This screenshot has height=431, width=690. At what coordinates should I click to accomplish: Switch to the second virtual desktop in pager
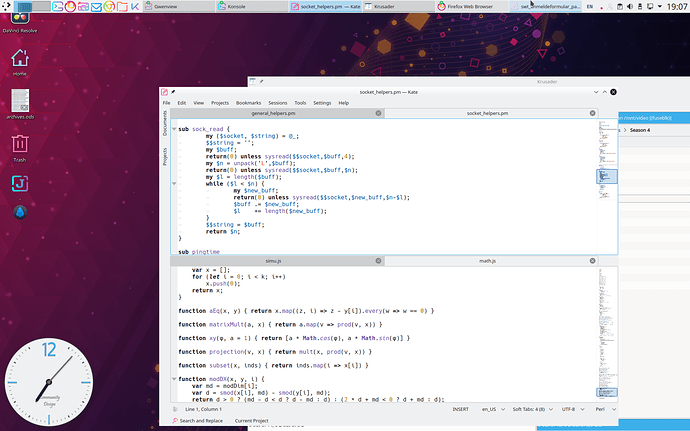tap(41, 6)
